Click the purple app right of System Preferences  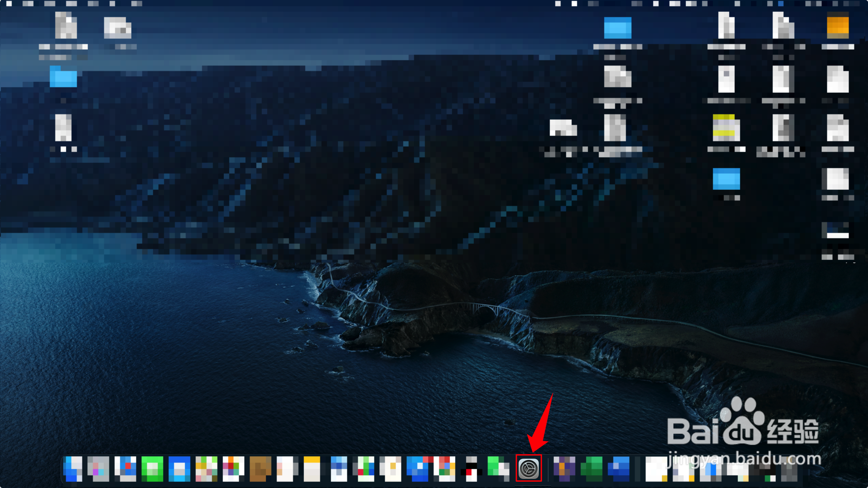point(564,469)
